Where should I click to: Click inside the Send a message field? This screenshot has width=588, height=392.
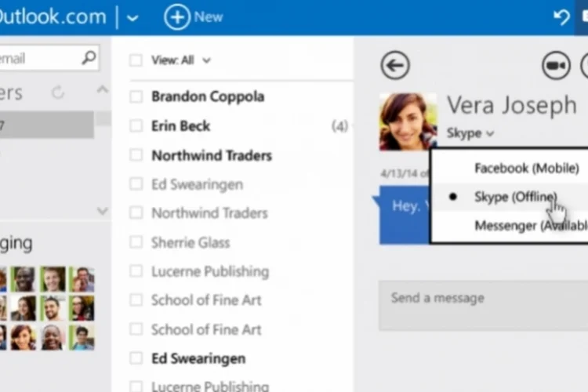[x=484, y=306]
